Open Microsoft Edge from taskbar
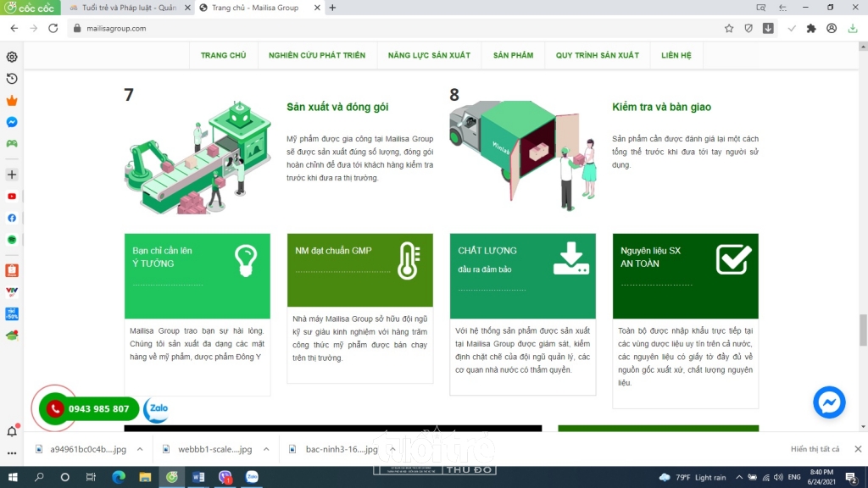 (x=119, y=477)
